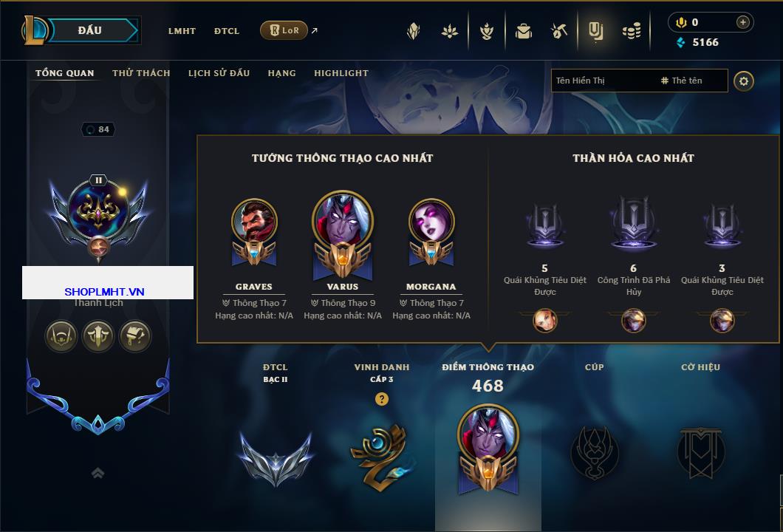Open the Store coins icon

pos(632,32)
